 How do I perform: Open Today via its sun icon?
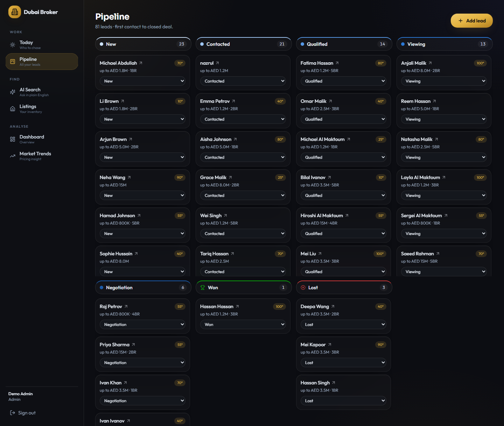[x=13, y=45]
